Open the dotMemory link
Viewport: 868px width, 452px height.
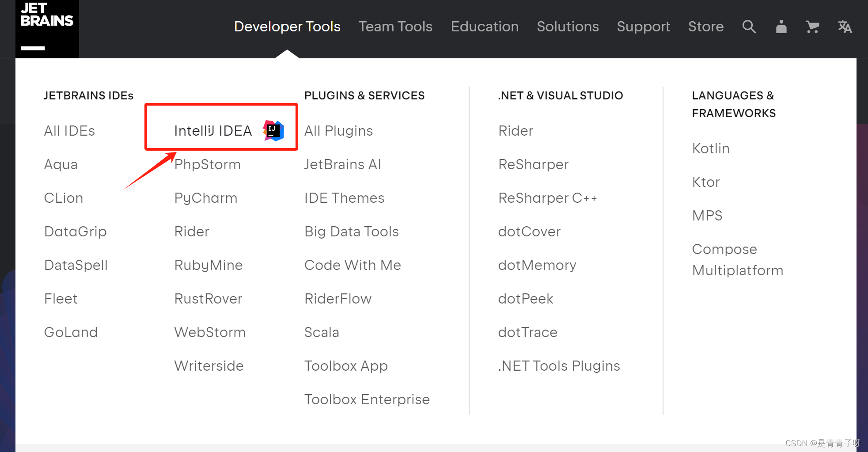point(537,265)
